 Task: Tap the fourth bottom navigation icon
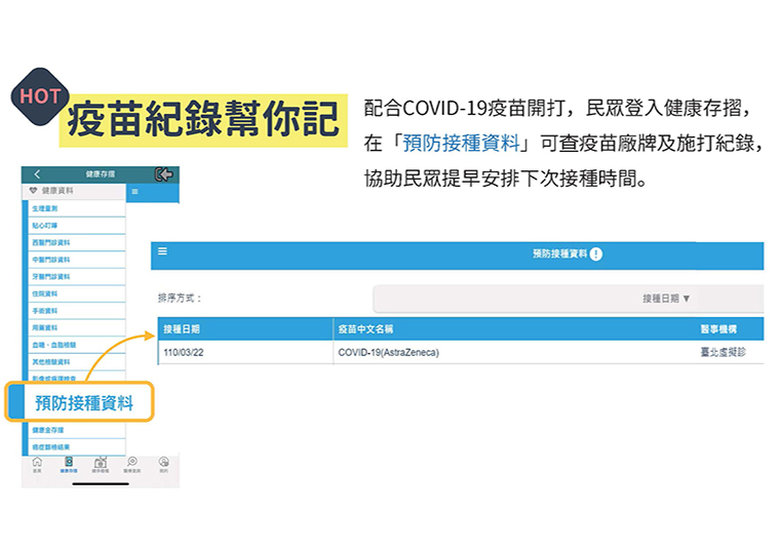pyautogui.click(x=131, y=464)
